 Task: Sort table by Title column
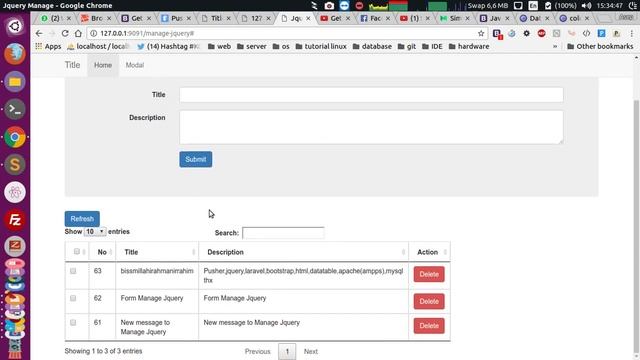pos(157,252)
